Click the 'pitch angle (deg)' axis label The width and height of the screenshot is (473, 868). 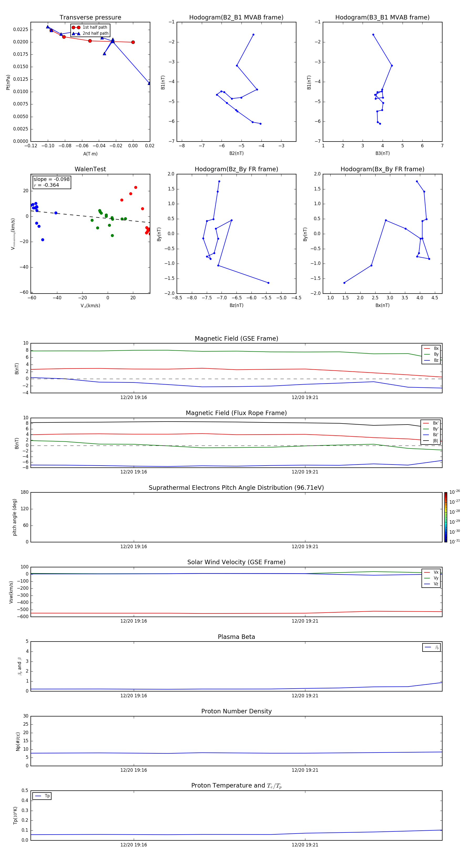14,517
